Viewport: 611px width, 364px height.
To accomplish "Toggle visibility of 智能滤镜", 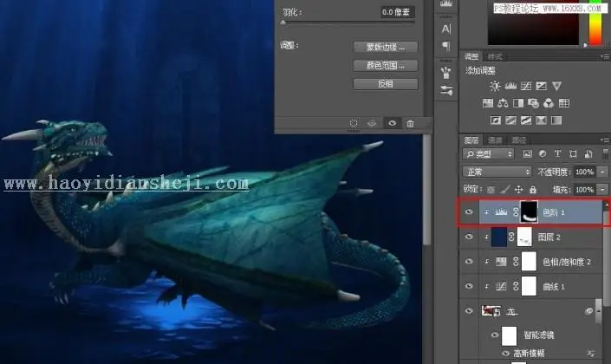I will 495,335.
